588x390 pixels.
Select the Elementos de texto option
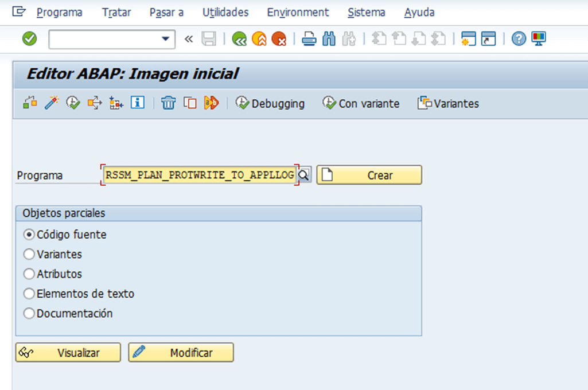29,294
